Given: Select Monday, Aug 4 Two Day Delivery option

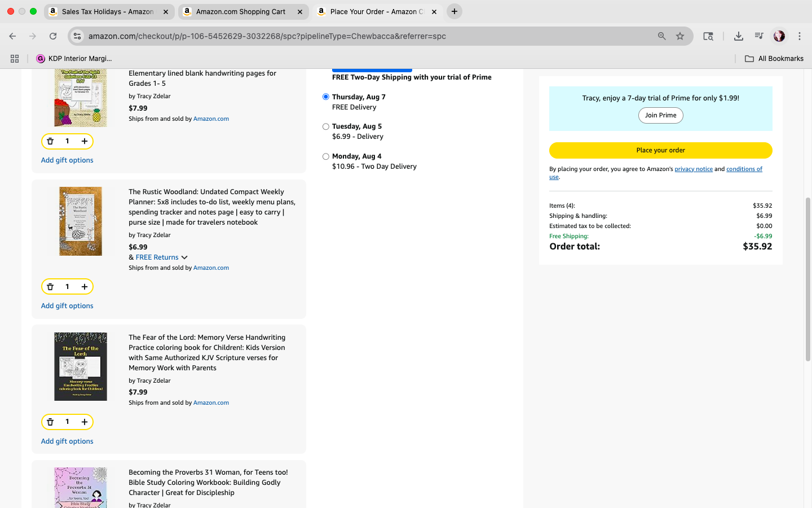Looking at the screenshot, I should click(x=326, y=156).
